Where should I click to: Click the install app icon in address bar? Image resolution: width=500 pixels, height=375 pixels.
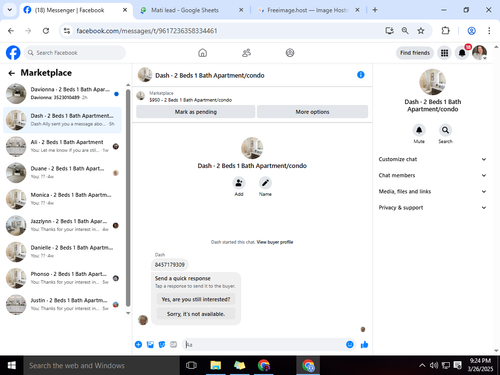(x=389, y=31)
